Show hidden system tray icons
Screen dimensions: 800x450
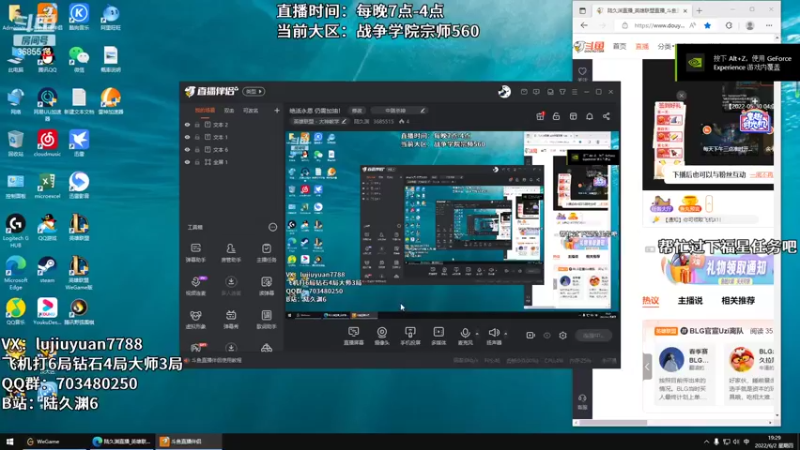pos(706,442)
